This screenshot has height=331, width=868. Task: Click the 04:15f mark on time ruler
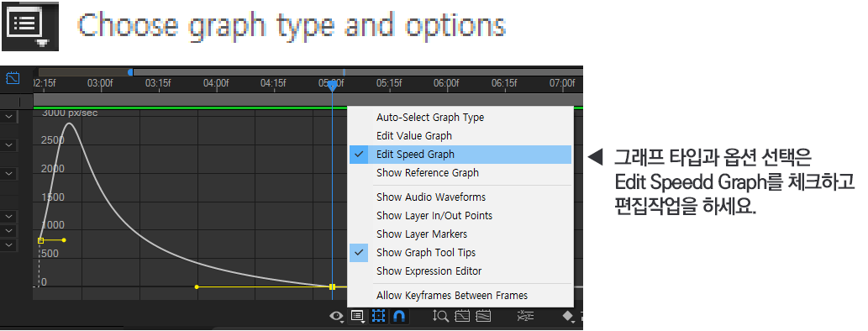[x=273, y=83]
